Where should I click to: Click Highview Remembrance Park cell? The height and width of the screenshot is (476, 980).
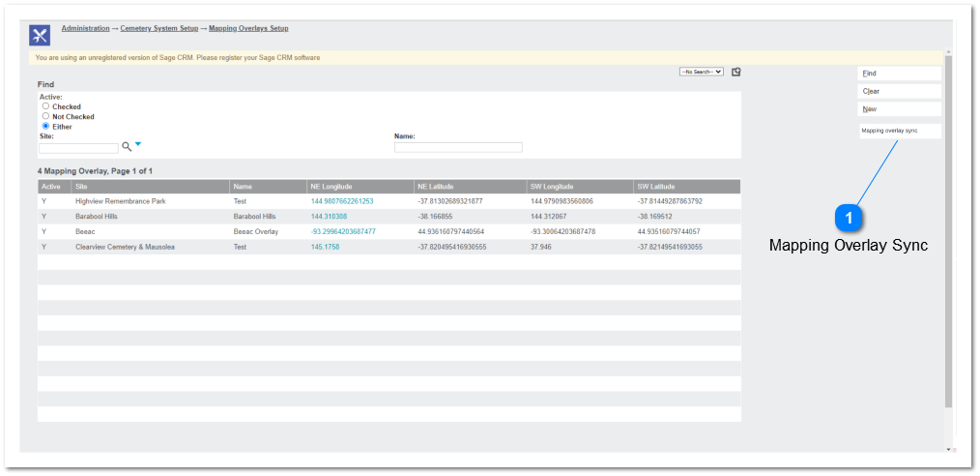pyautogui.click(x=120, y=201)
